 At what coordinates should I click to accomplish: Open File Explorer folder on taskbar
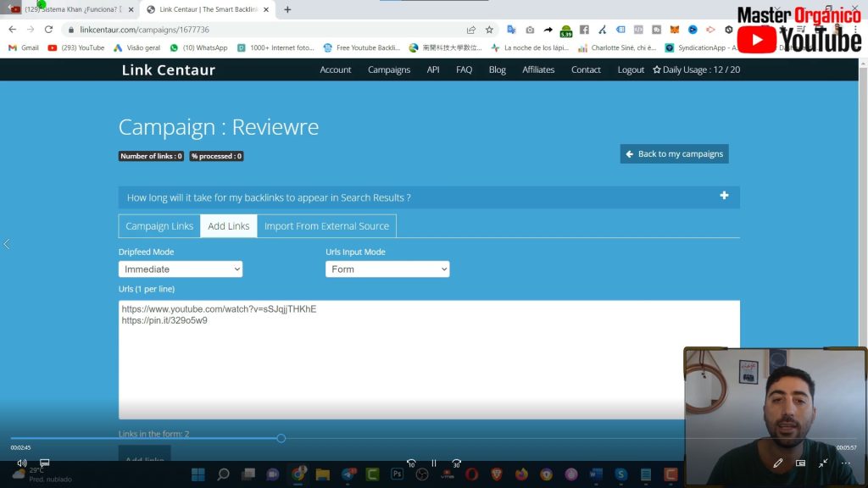(x=323, y=474)
